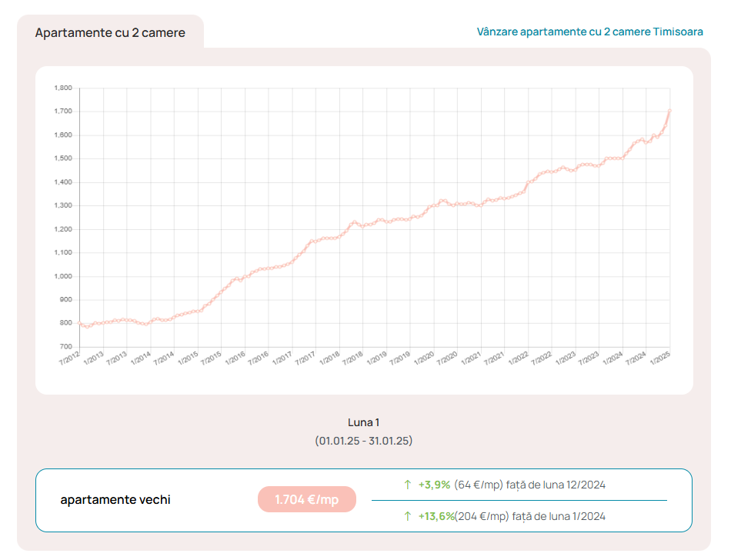This screenshot has height=560, width=731.
Task: Click the 'Luna 1' heading
Action: click(x=363, y=422)
